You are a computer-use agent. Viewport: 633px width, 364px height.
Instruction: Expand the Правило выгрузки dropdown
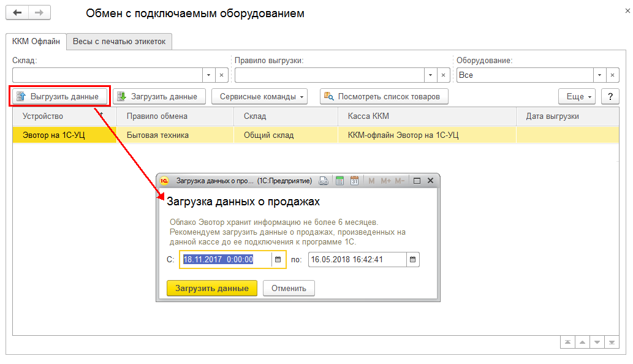431,75
